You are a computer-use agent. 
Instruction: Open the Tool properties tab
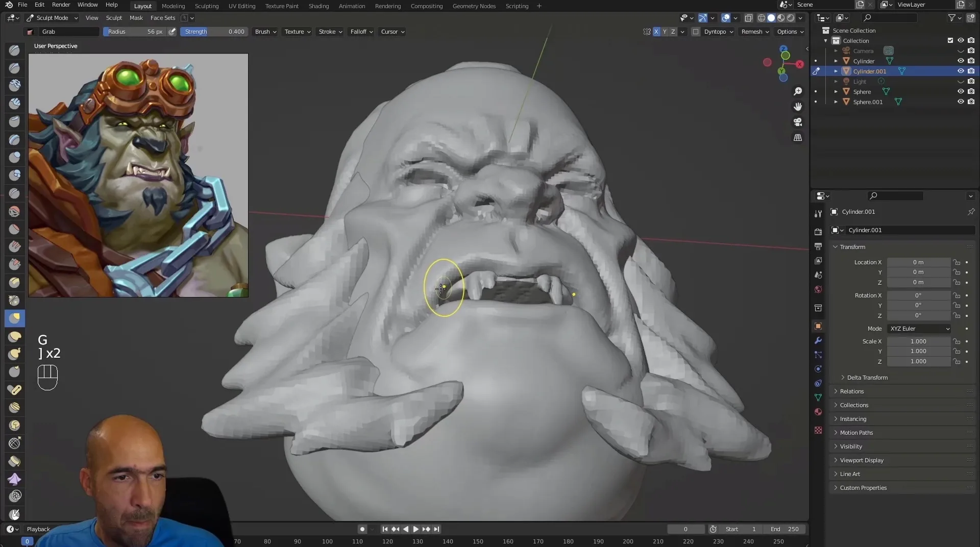pos(818,213)
